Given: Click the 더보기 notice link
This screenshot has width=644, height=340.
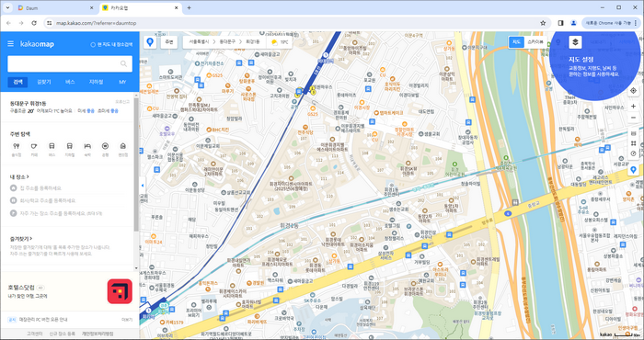Looking at the screenshot, I should [127, 320].
